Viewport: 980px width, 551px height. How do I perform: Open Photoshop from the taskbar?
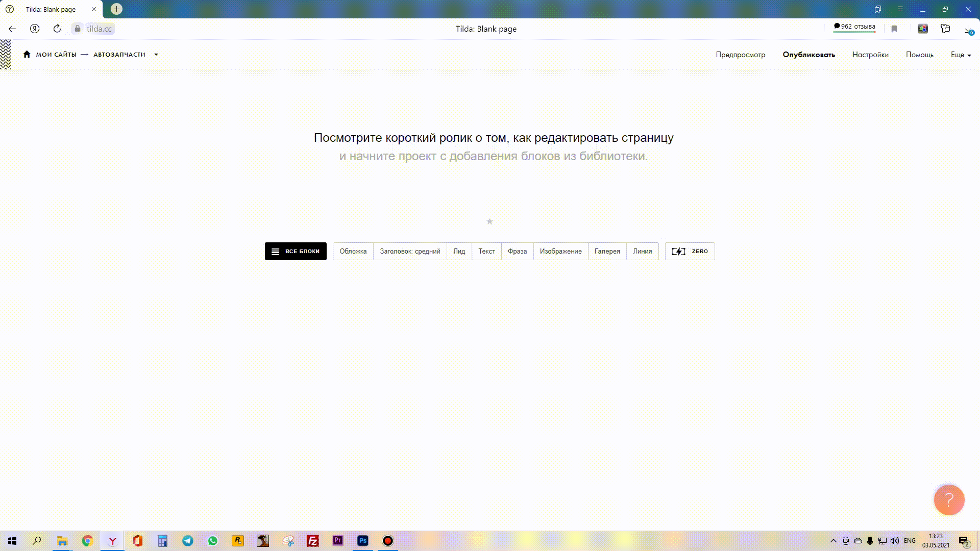point(363,541)
